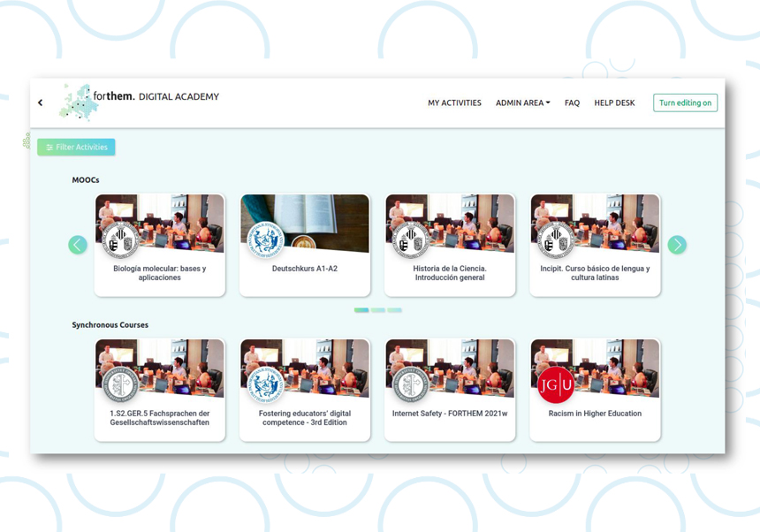The width and height of the screenshot is (760, 532).
Task: Open the Filter Activities button
Action: click(x=76, y=147)
